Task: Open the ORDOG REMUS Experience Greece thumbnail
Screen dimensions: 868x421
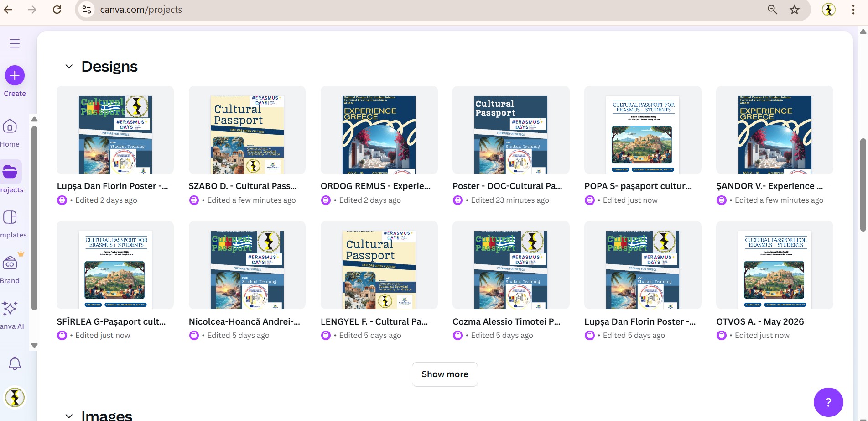Action: [379, 130]
